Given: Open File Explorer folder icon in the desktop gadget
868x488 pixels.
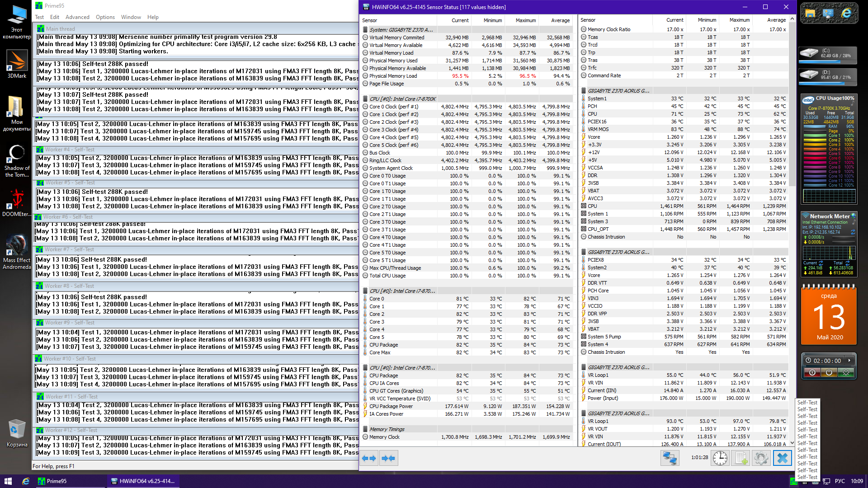Looking at the screenshot, I should [810, 14].
